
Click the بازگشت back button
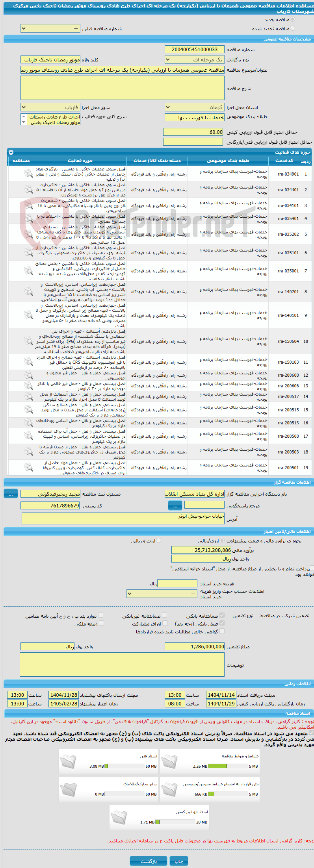(x=149, y=861)
